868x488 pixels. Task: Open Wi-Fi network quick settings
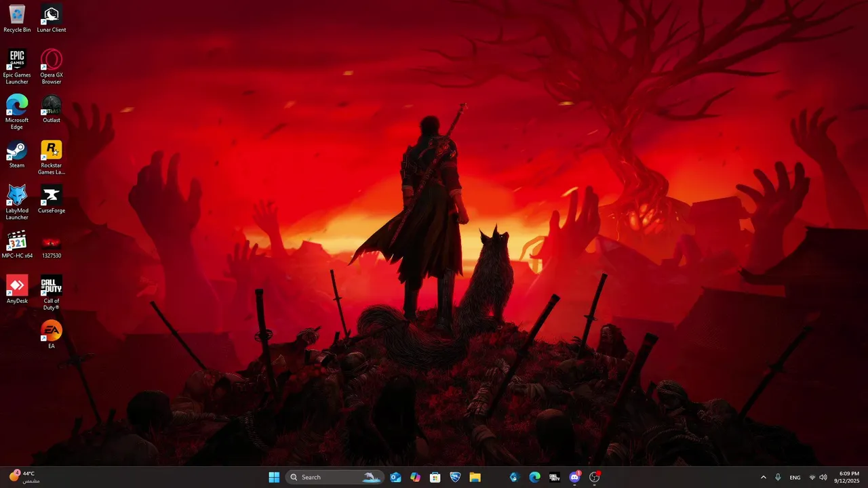coord(812,477)
